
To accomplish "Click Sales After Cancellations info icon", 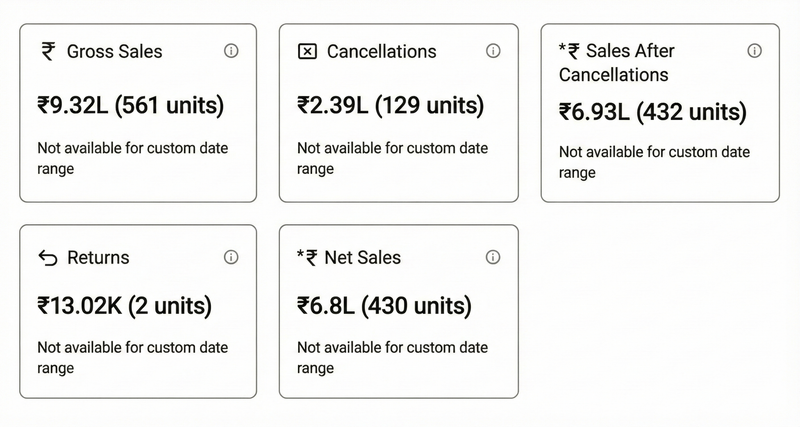I will pos(755,51).
